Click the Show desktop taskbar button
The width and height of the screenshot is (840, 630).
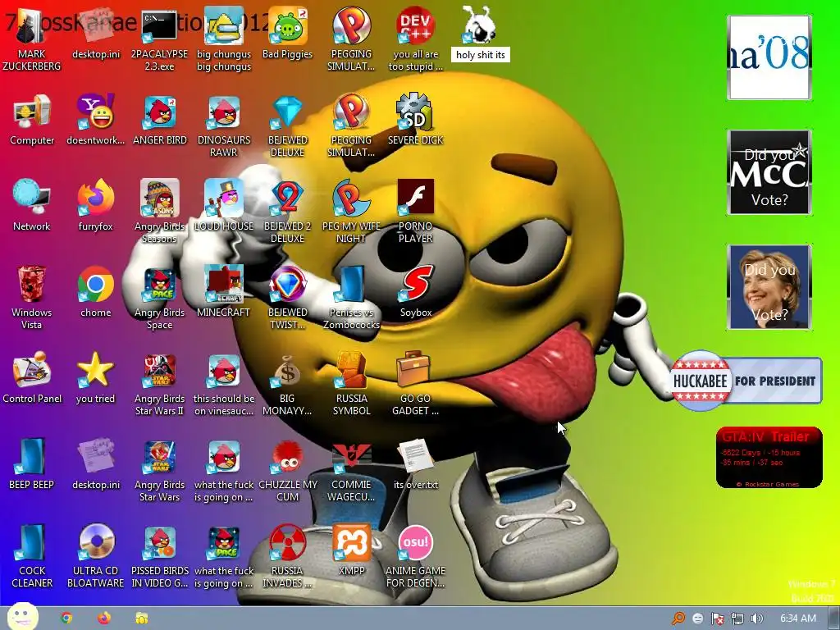pos(834,619)
